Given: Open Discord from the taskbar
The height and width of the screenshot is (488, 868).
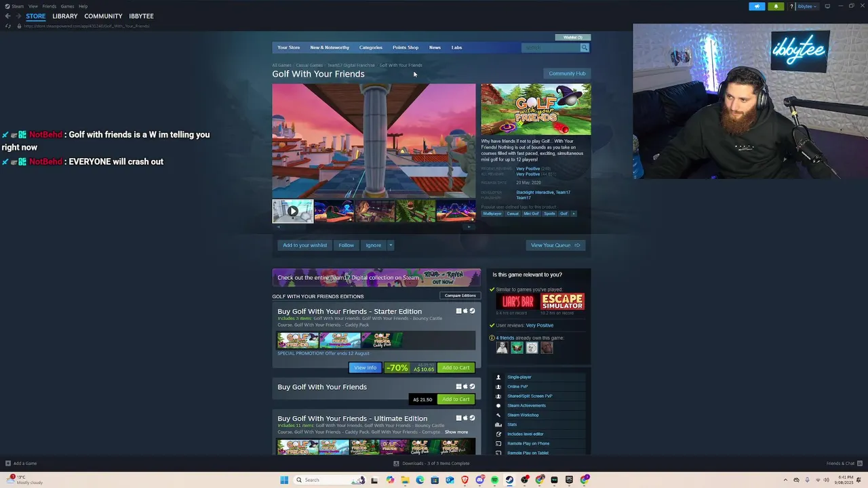Looking at the screenshot, I should pos(480,480).
